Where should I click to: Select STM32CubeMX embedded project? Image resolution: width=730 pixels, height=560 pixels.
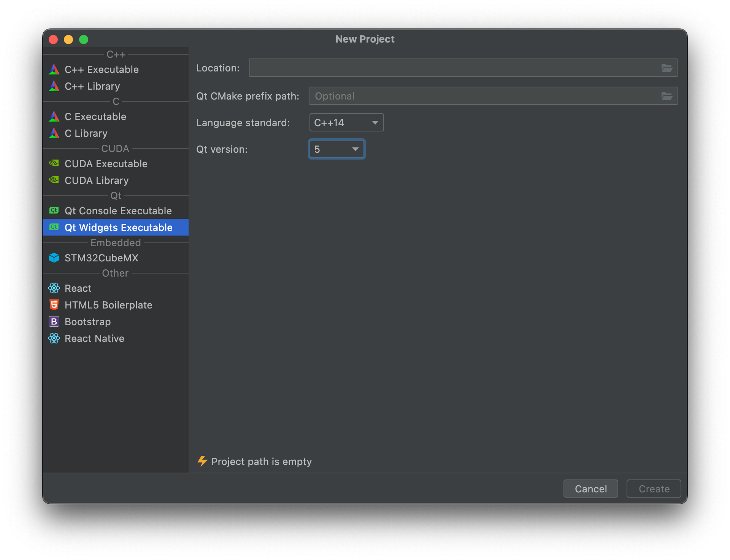pyautogui.click(x=116, y=258)
